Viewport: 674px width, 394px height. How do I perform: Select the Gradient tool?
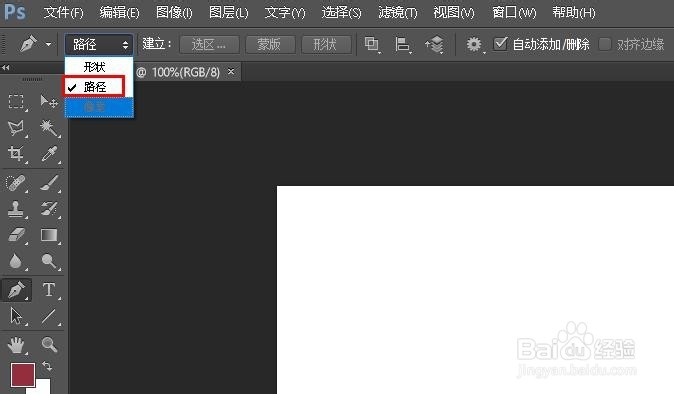coord(49,235)
